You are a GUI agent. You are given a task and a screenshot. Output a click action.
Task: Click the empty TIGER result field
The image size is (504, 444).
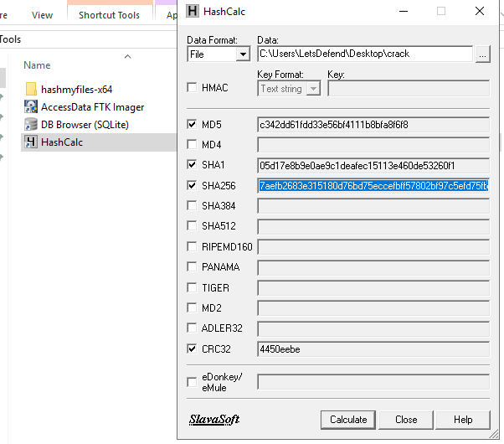[x=373, y=288]
